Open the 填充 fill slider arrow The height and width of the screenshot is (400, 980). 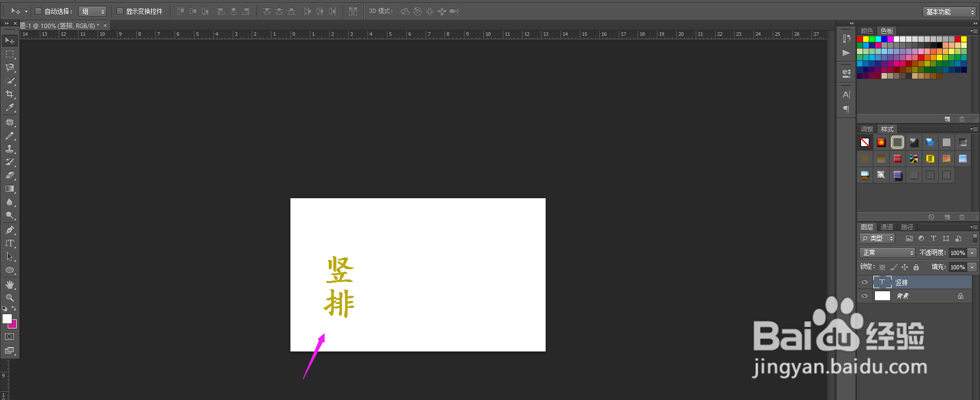pos(972,267)
